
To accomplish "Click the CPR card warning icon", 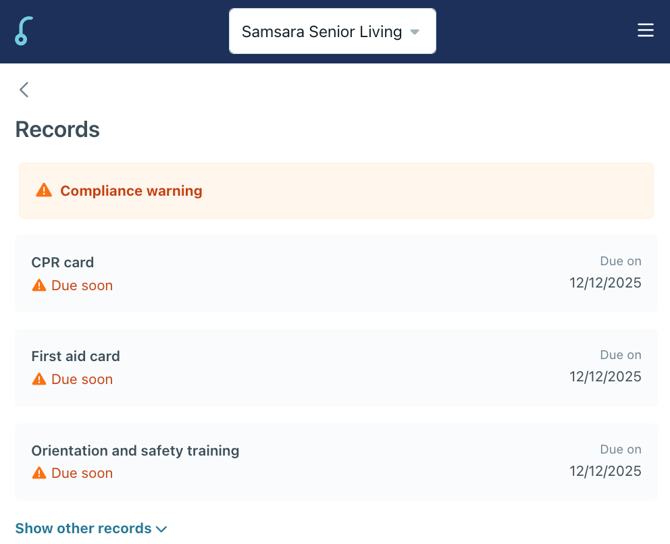I will click(39, 285).
